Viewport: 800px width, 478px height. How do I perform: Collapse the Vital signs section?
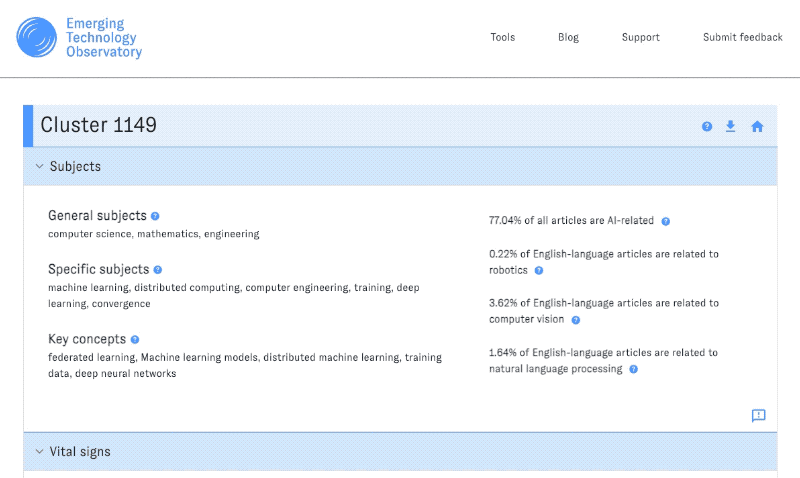point(39,452)
